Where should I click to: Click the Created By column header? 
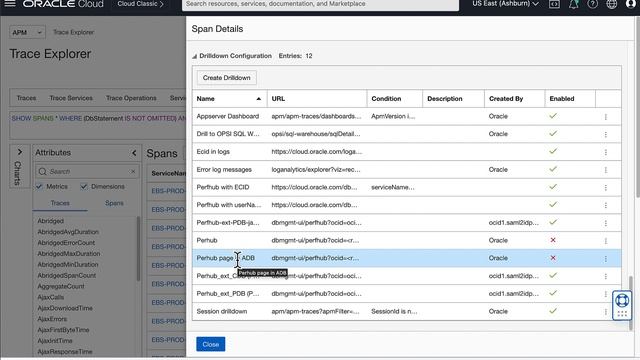pyautogui.click(x=515, y=99)
